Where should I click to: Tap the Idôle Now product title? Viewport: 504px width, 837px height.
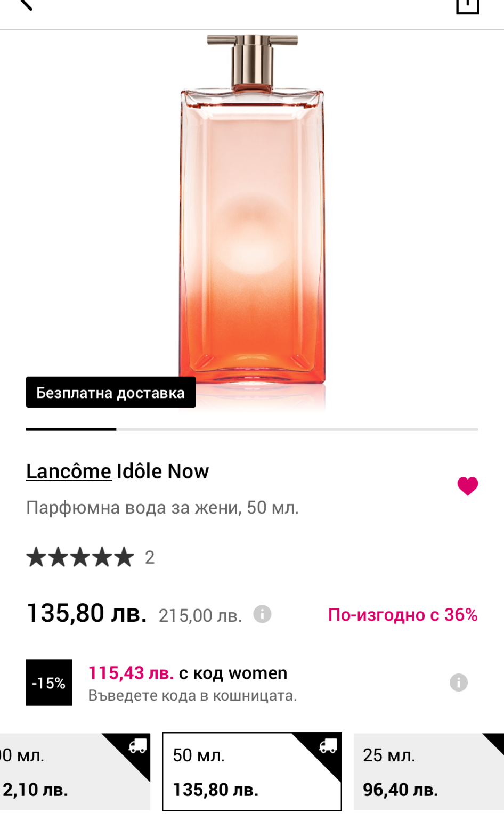[x=162, y=472]
